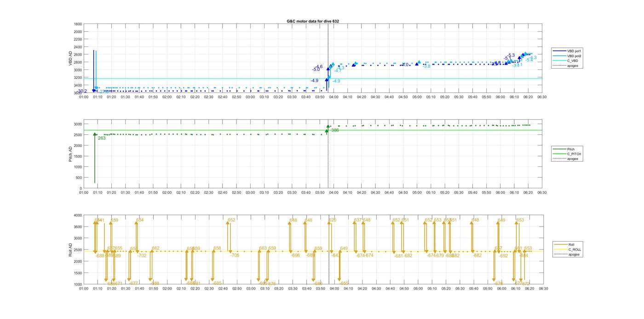644x319 pixels.
Task: Click the '-5.0' VBD data label
Action: [316, 70]
